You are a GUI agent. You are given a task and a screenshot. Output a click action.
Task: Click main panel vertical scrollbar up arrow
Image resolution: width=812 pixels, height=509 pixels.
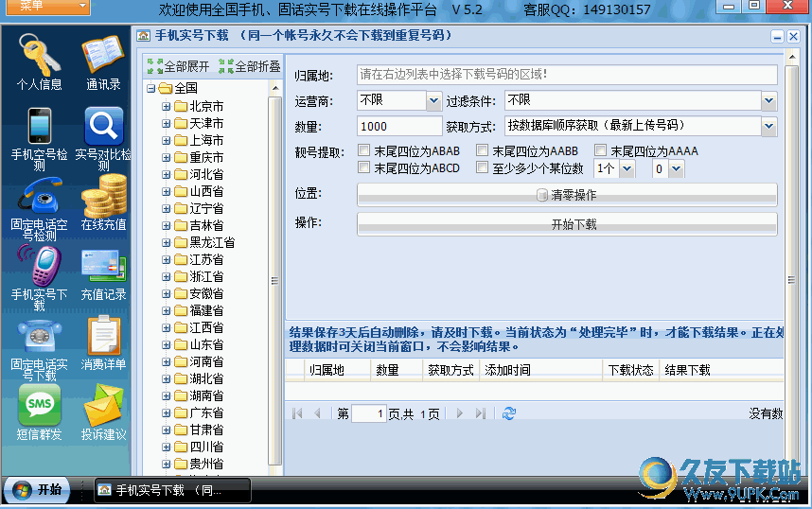coord(792,56)
